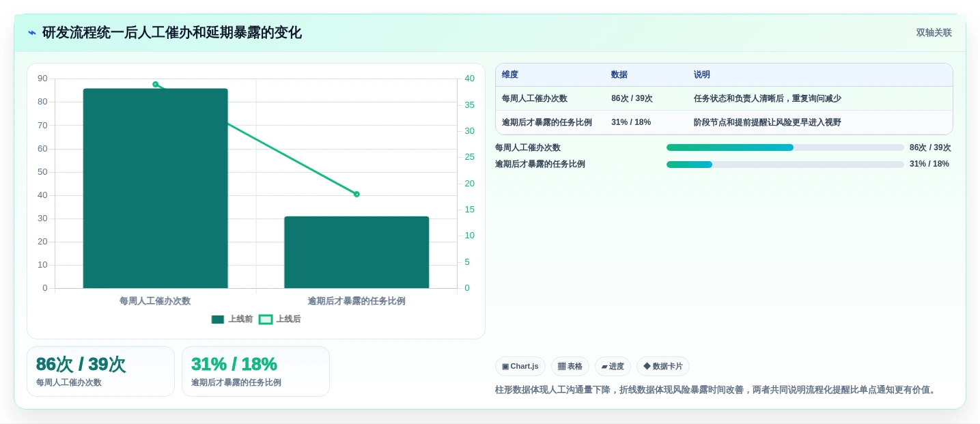Viewport: 980px width, 424px height.
Task: Click the 逾期后才暴露的任务比例 bar in chart
Action: (356, 253)
